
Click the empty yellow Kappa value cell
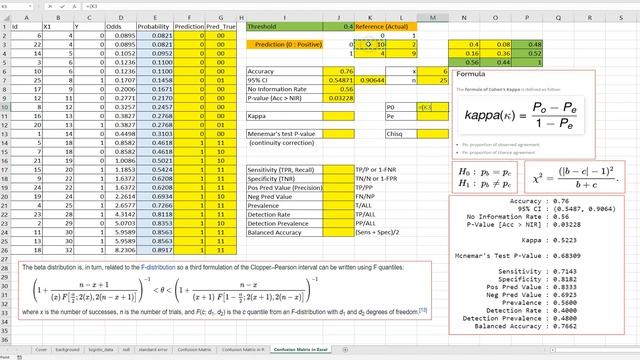pyautogui.click(x=338, y=116)
